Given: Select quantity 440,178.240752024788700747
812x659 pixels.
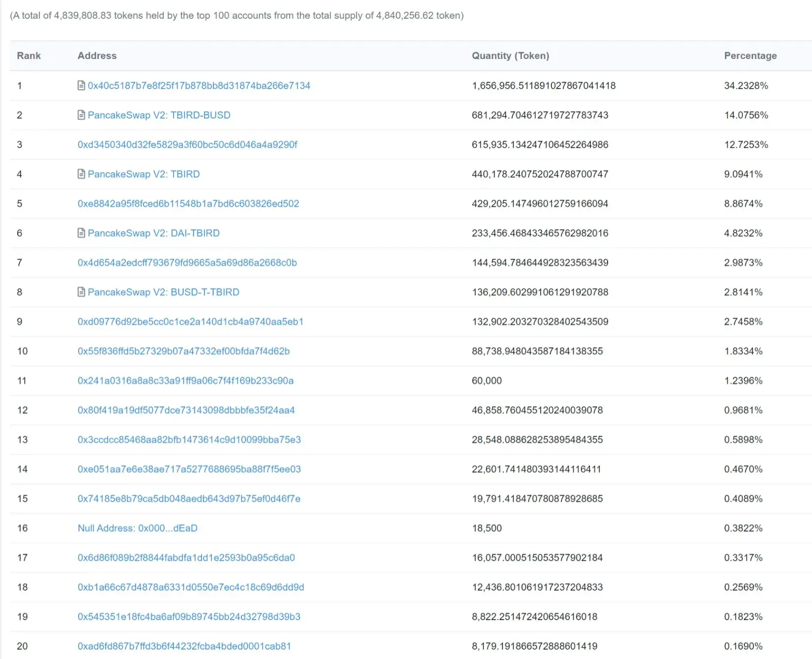Looking at the screenshot, I should click(x=540, y=174).
